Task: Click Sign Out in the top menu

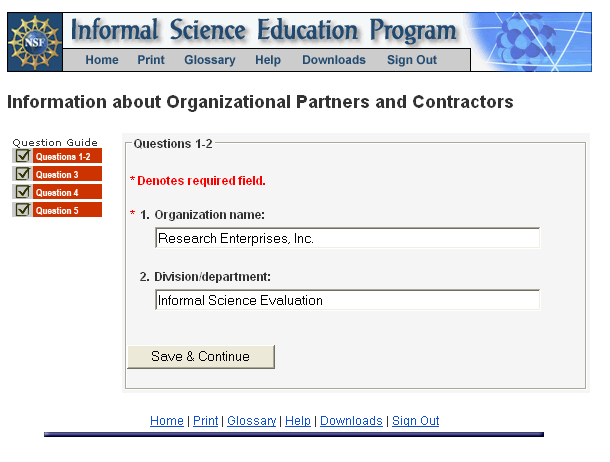Action: tap(412, 60)
